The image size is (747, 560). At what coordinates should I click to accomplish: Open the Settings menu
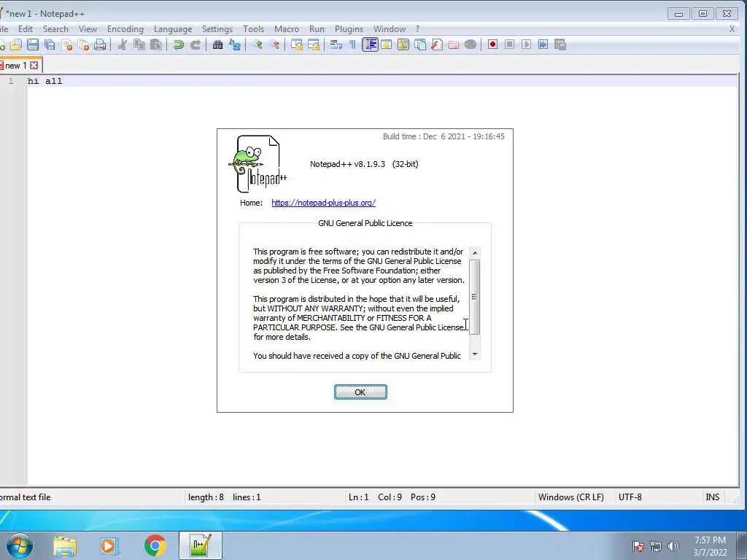coord(217,29)
